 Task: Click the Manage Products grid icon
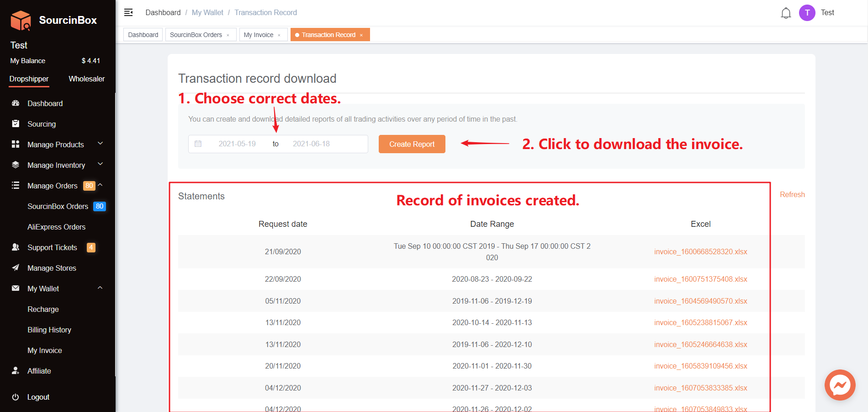(x=16, y=144)
